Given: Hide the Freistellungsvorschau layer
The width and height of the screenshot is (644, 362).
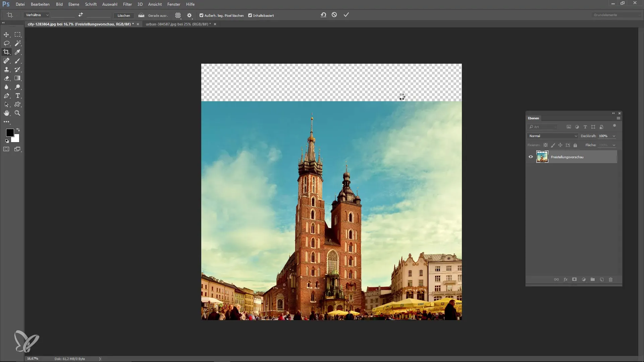Looking at the screenshot, I should click(531, 157).
